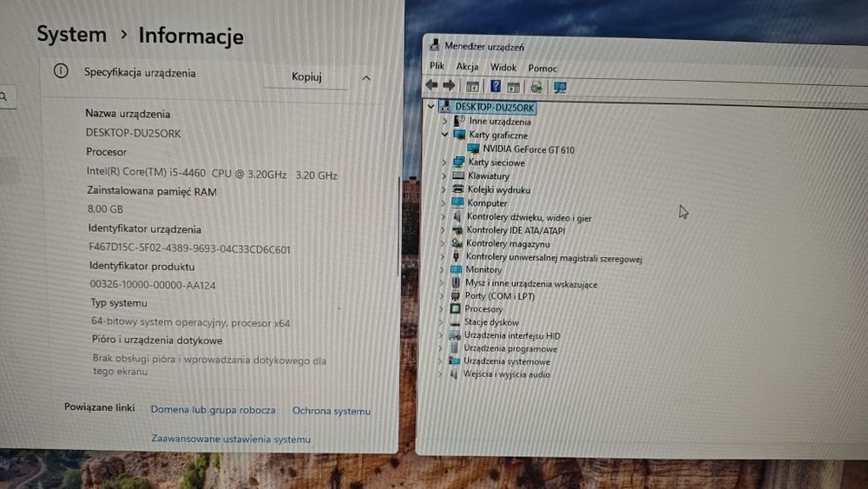Click the 64-bitowy system operacyjny text
Screen dimensions: 868x489
[190, 321]
